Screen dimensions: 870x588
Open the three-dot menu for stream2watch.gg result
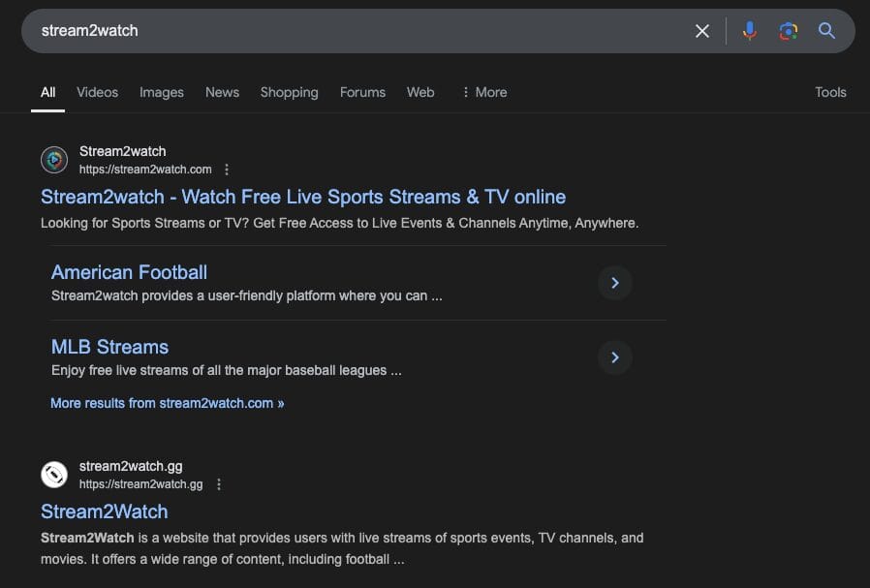(x=218, y=483)
